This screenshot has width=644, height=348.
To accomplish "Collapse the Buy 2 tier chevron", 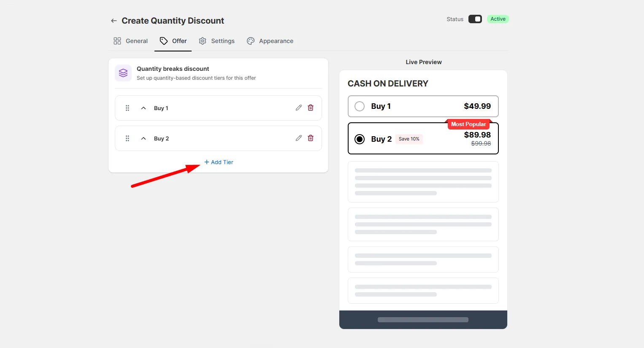I will coord(143,138).
